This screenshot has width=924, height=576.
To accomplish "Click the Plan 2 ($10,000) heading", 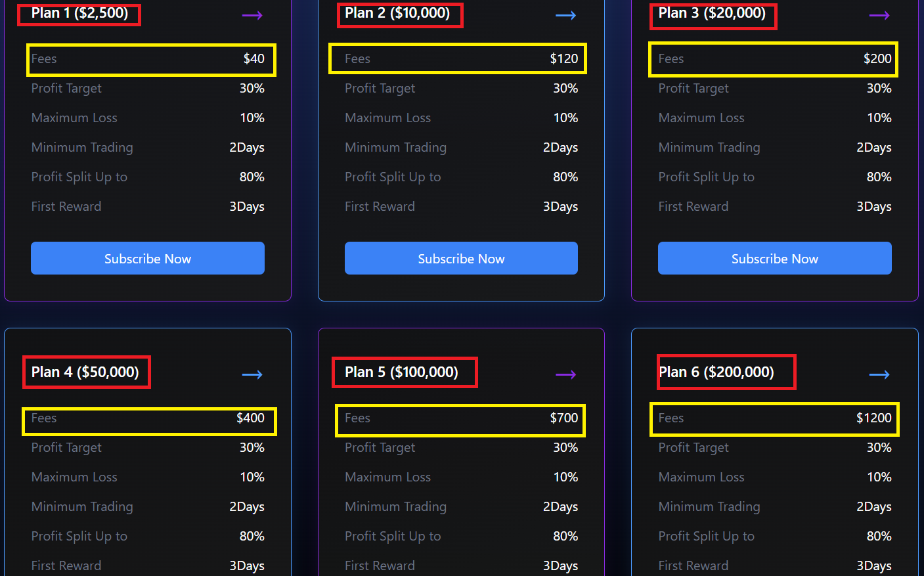I will [398, 13].
